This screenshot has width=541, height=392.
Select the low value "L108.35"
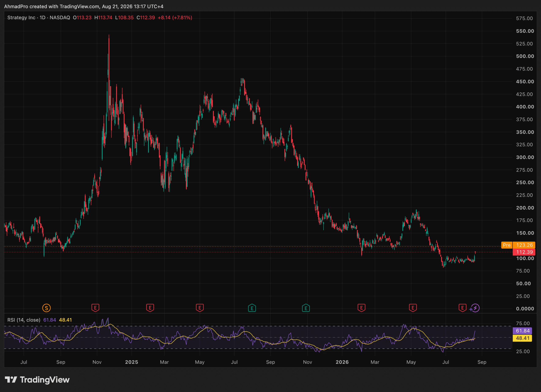pos(124,18)
